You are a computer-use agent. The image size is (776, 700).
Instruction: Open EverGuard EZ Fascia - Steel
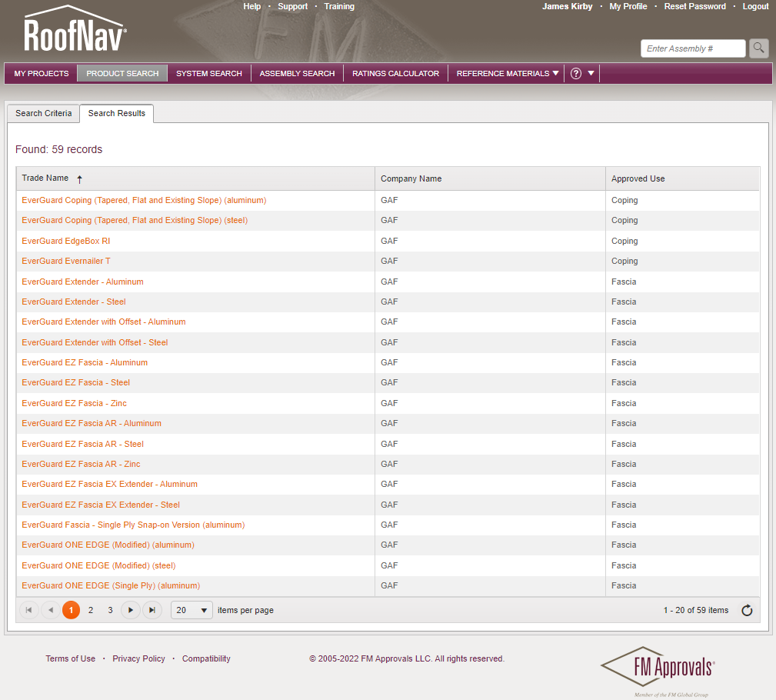tap(75, 382)
